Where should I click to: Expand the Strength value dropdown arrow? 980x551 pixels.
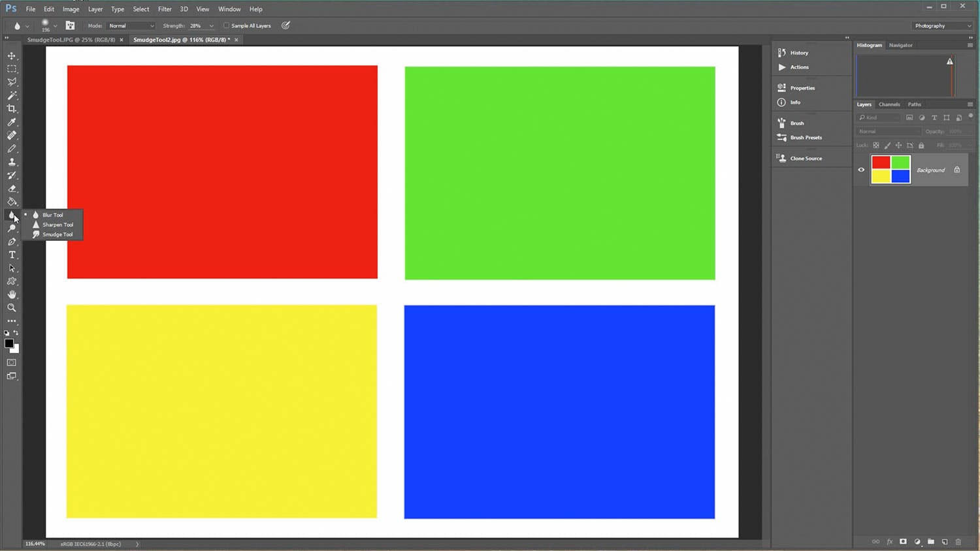211,26
